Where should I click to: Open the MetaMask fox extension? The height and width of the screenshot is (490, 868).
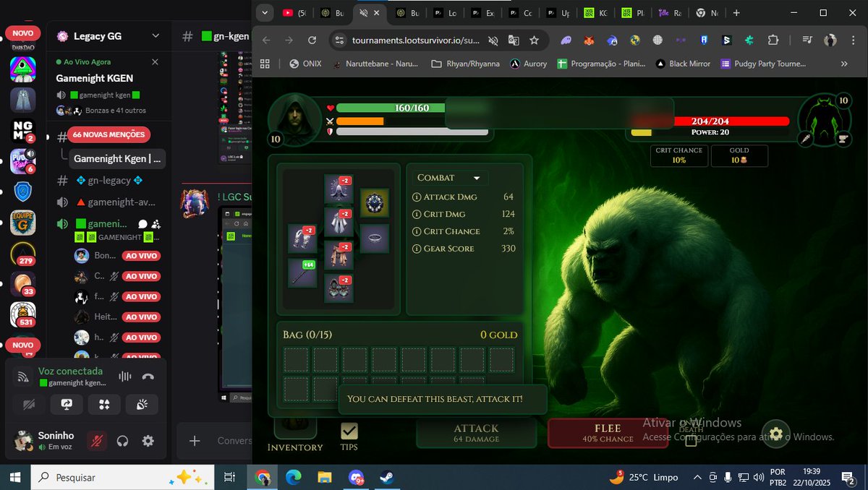590,40
